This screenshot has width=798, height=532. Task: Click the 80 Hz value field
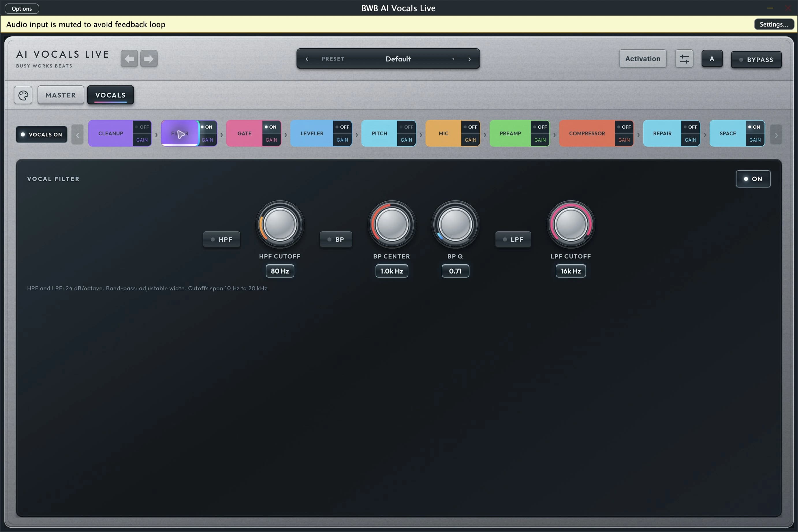[x=280, y=271]
